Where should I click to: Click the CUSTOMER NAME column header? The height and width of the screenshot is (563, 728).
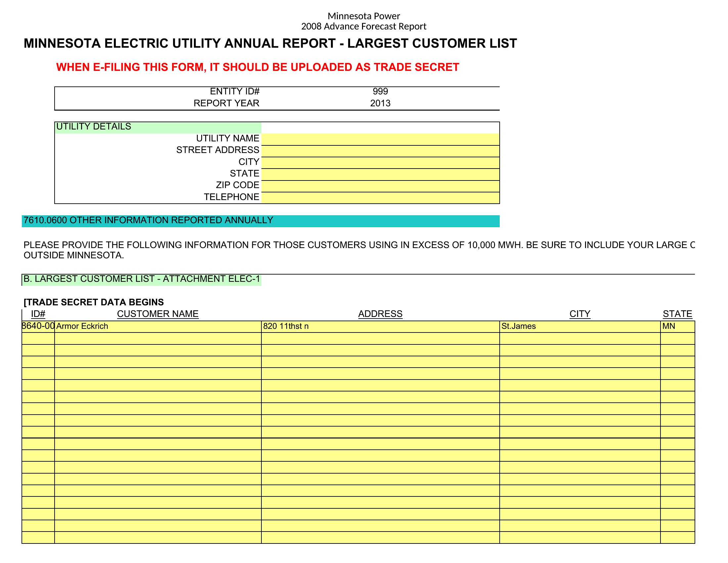click(x=158, y=314)
